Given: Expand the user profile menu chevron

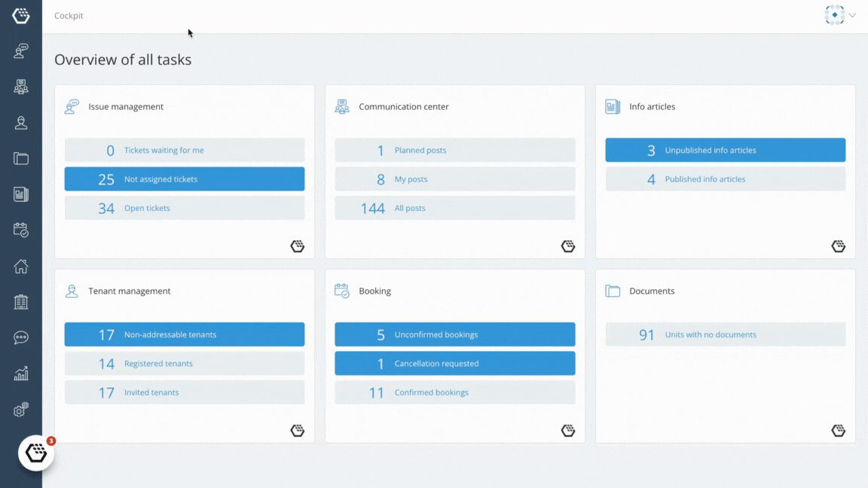Looking at the screenshot, I should pyautogui.click(x=852, y=16).
